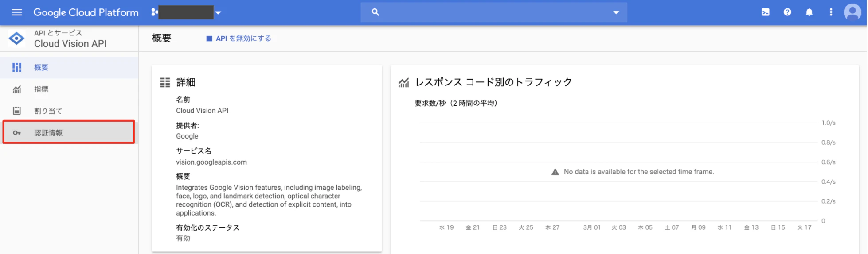Screen dimensions: 868x254
Task: Open the help question mark icon
Action: coord(787,12)
